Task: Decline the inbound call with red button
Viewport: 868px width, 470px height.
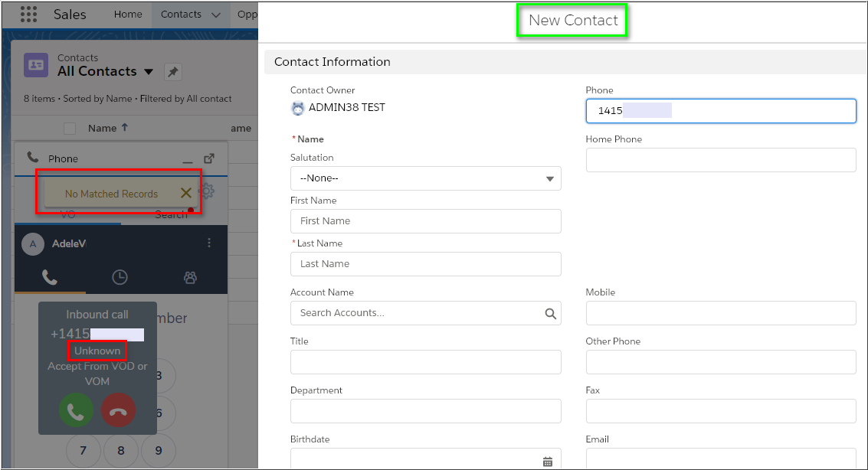Action: [x=118, y=411]
